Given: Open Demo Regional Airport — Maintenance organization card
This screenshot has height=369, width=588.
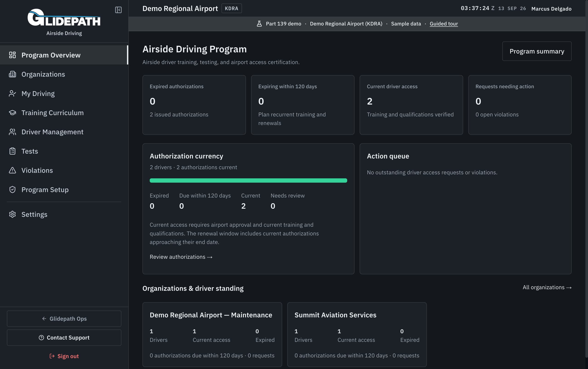Looking at the screenshot, I should pos(212,334).
